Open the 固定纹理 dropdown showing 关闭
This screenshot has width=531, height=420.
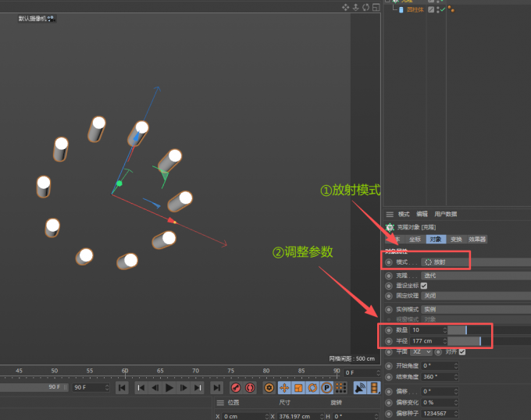(x=476, y=296)
